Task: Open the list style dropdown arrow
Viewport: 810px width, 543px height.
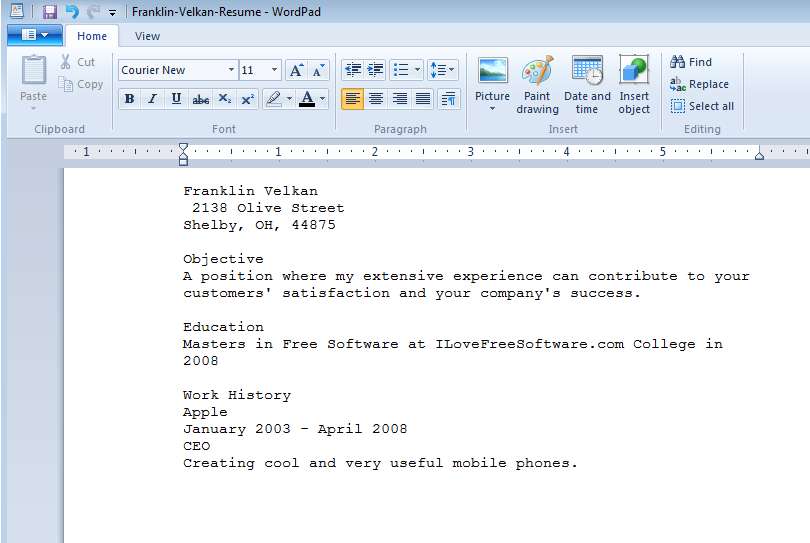Action: point(417,70)
